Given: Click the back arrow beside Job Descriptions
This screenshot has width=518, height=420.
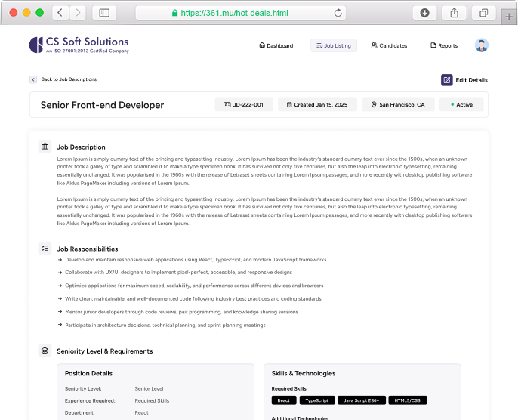Looking at the screenshot, I should click(x=33, y=79).
